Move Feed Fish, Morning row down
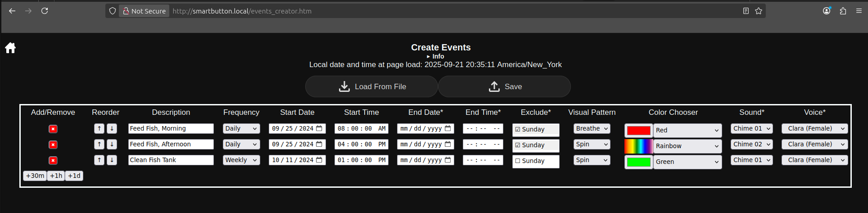The image size is (868, 213). coord(112,128)
